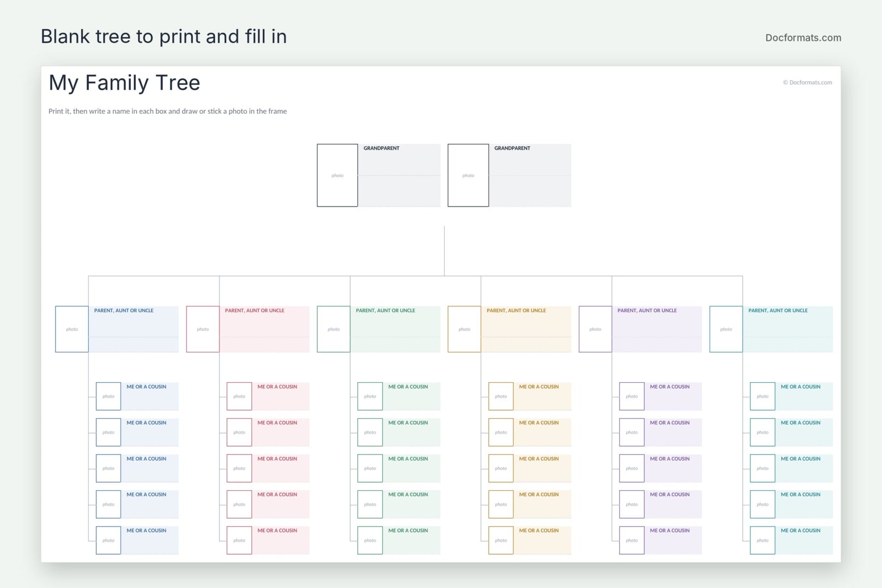Click the left GRANDPARENT photo frame
Viewport: 882px width, 588px height.
click(337, 175)
